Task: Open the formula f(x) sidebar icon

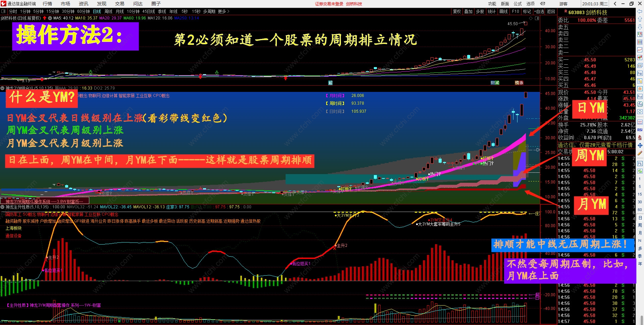Action: (x=640, y=104)
